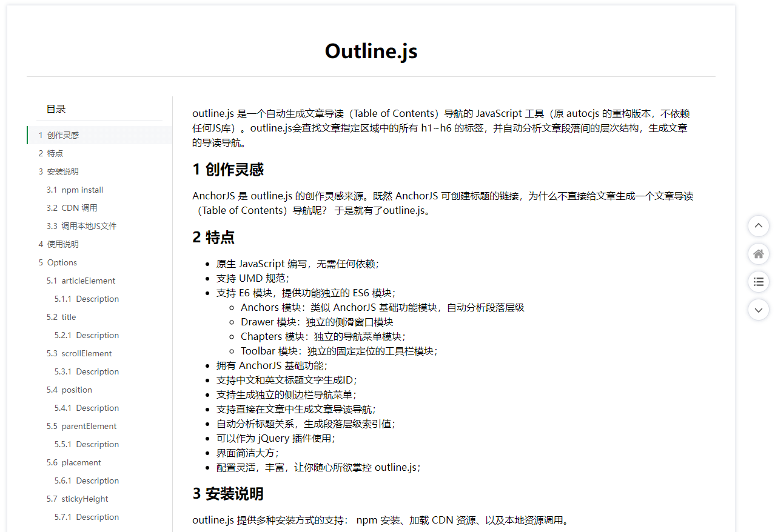The height and width of the screenshot is (532, 775).
Task: Open '1 创作灵感' in the sidebar
Action: coord(99,135)
